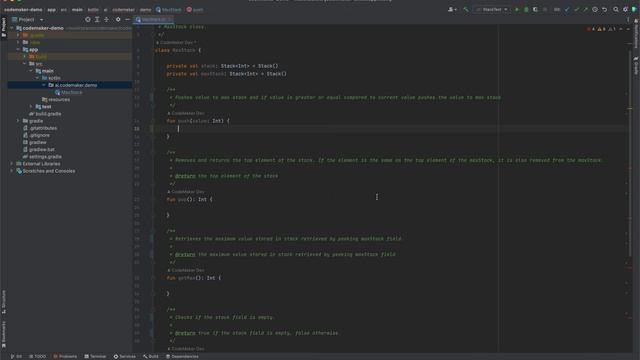This screenshot has height=360, width=640.
Task: Open the Terminal tool window tab
Action: [x=95, y=356]
